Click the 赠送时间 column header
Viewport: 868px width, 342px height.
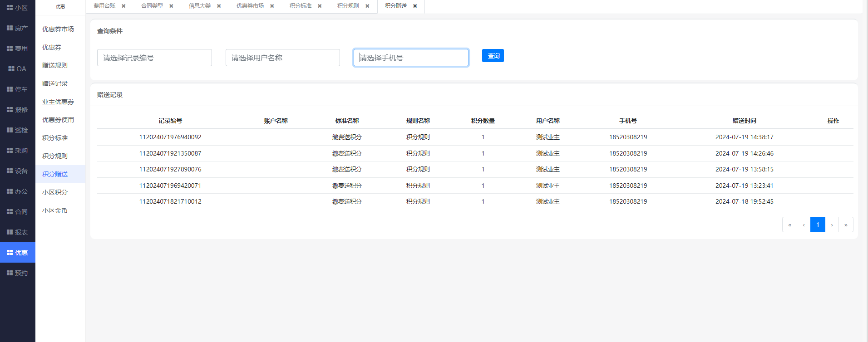coord(745,121)
